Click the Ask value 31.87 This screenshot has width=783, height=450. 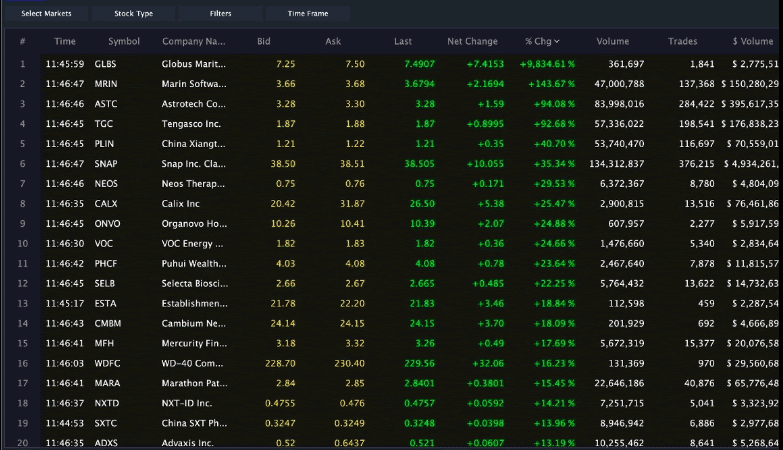click(353, 204)
